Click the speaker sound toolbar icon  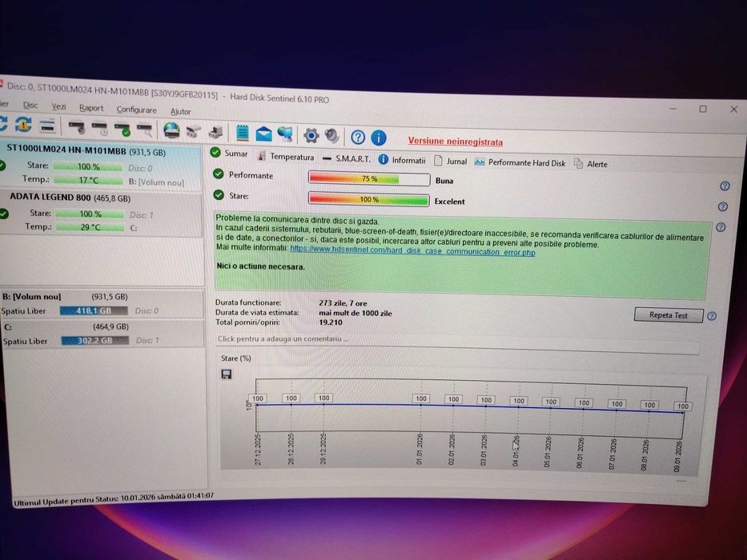pos(332,136)
